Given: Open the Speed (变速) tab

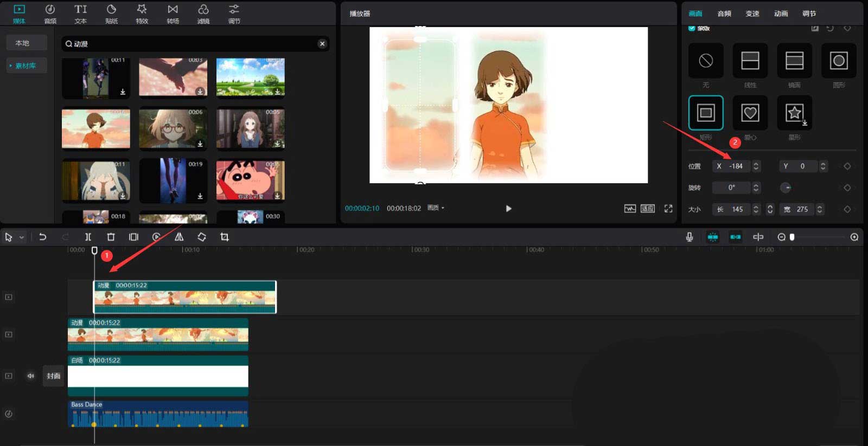Looking at the screenshot, I should coord(752,14).
